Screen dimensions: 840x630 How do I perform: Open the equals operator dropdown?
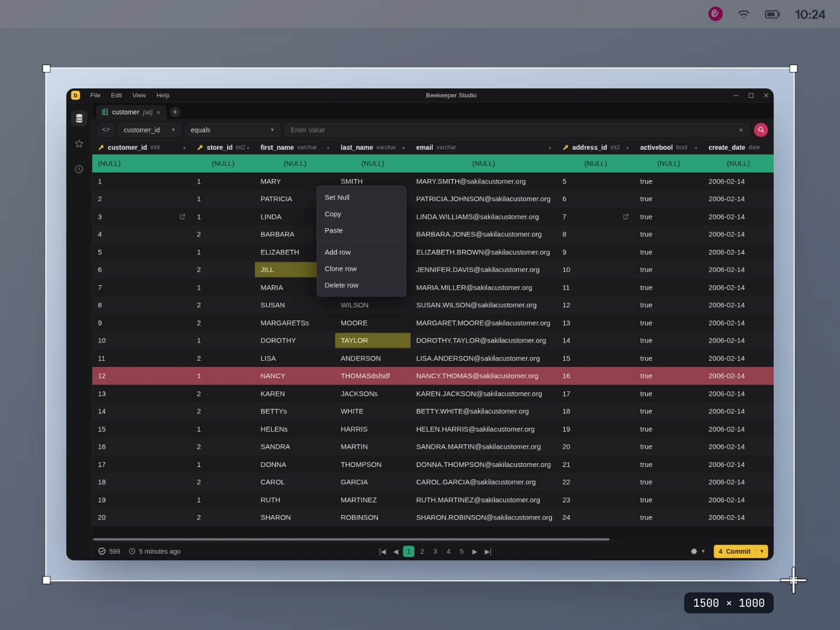232,130
